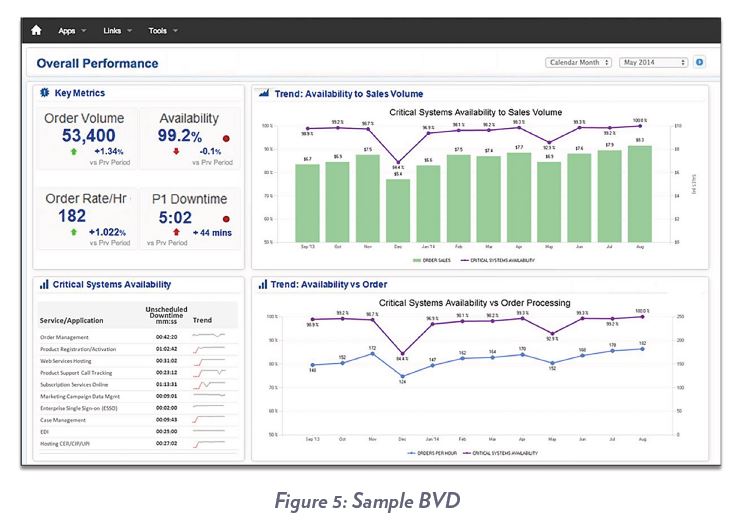Click the +1.34% change under Order Volume
The height and width of the screenshot is (523, 742).
pos(109,151)
